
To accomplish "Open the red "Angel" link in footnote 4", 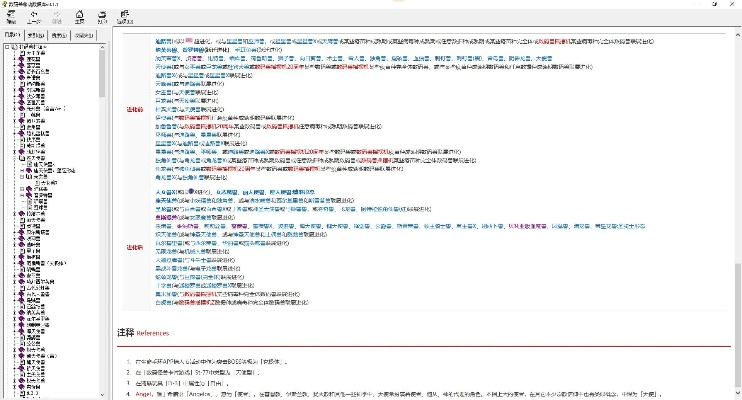I will pos(143,394).
